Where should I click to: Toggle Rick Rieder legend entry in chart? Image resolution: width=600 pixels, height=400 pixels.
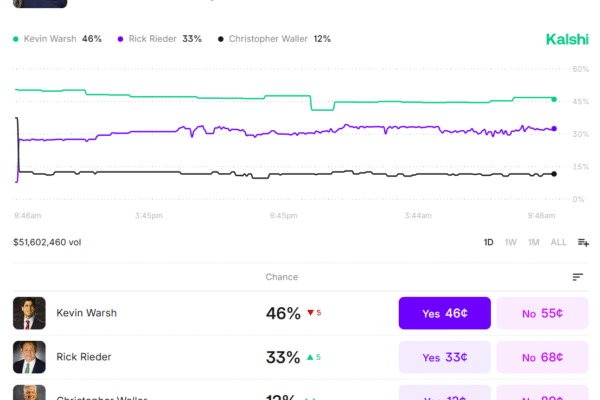(x=159, y=39)
